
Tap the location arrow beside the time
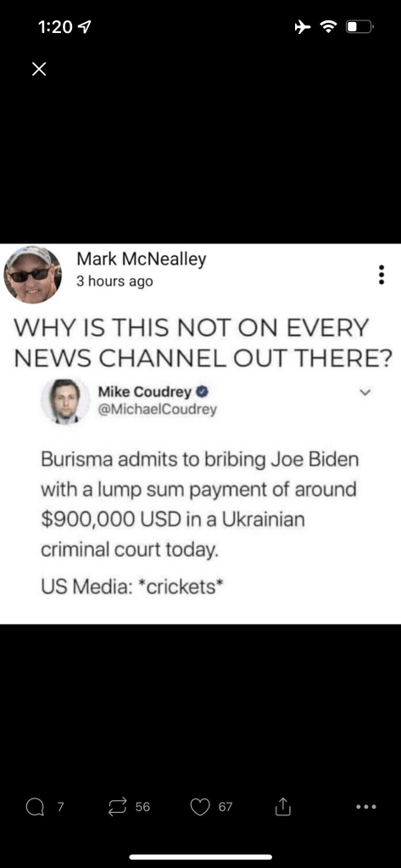[x=82, y=27]
